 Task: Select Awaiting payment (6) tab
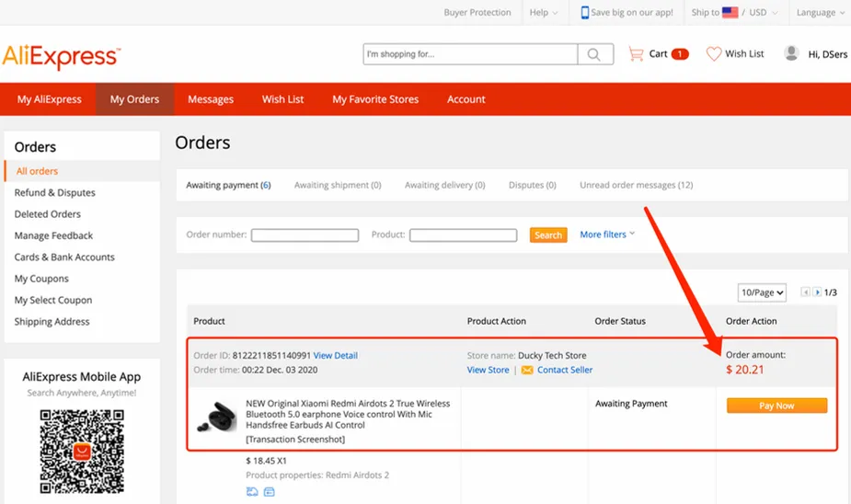pyautogui.click(x=228, y=185)
